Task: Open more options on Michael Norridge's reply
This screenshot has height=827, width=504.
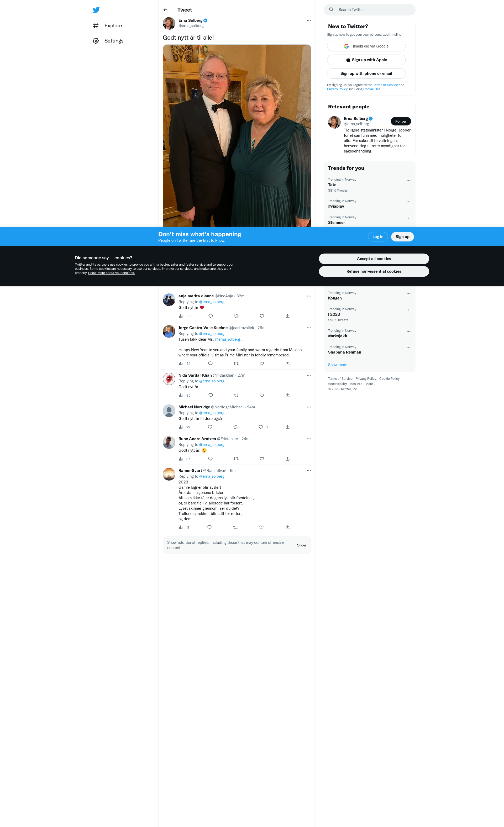Action: coord(309,407)
